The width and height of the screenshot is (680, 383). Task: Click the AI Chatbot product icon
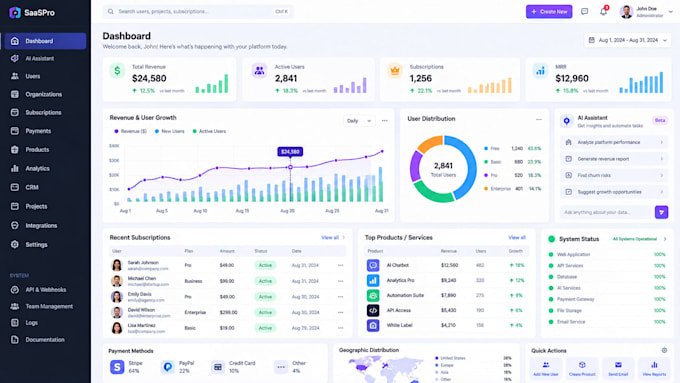[x=373, y=265]
